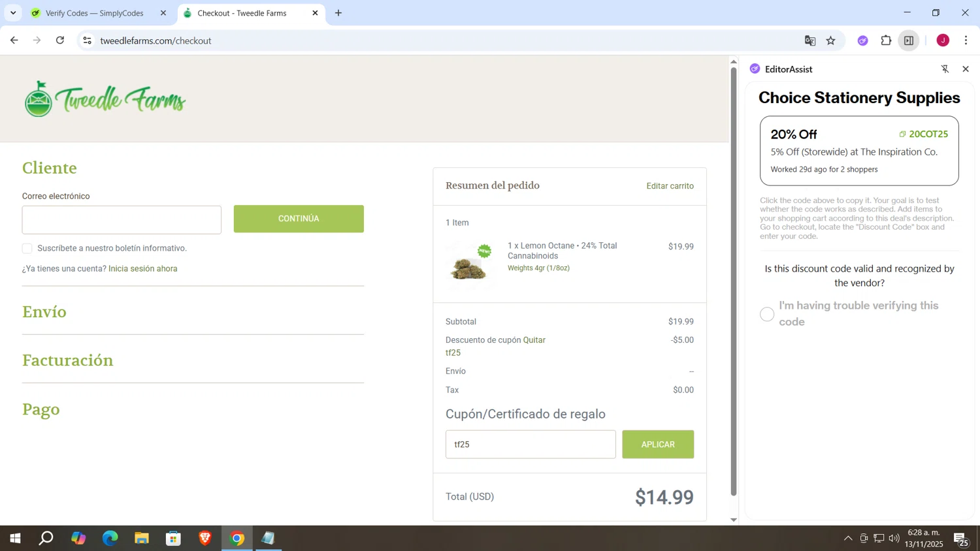Click Quitar to remove the coupon
The height and width of the screenshot is (551, 980).
click(x=534, y=340)
